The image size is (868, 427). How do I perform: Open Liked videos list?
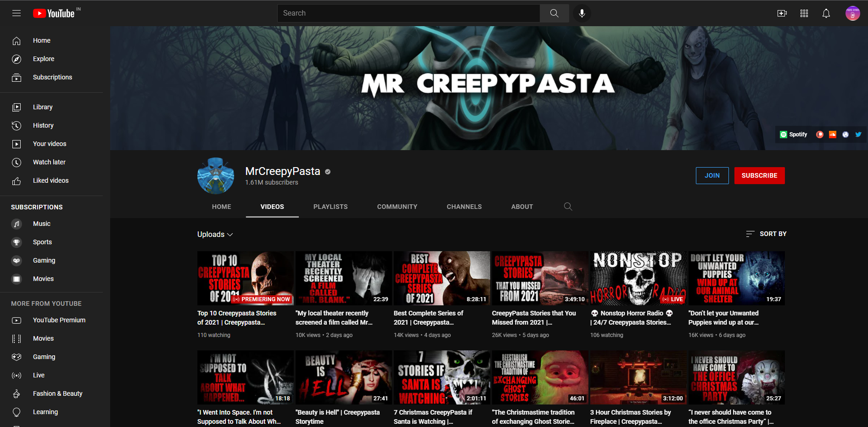(x=51, y=180)
